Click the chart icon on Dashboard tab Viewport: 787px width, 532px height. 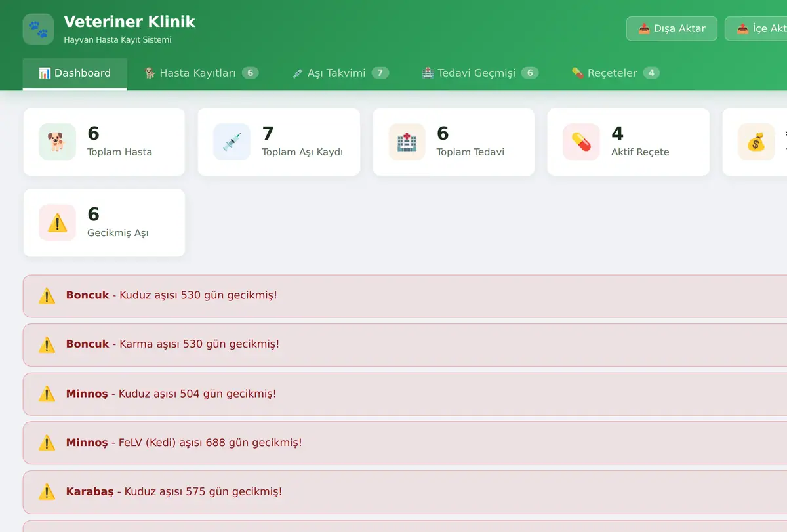45,73
